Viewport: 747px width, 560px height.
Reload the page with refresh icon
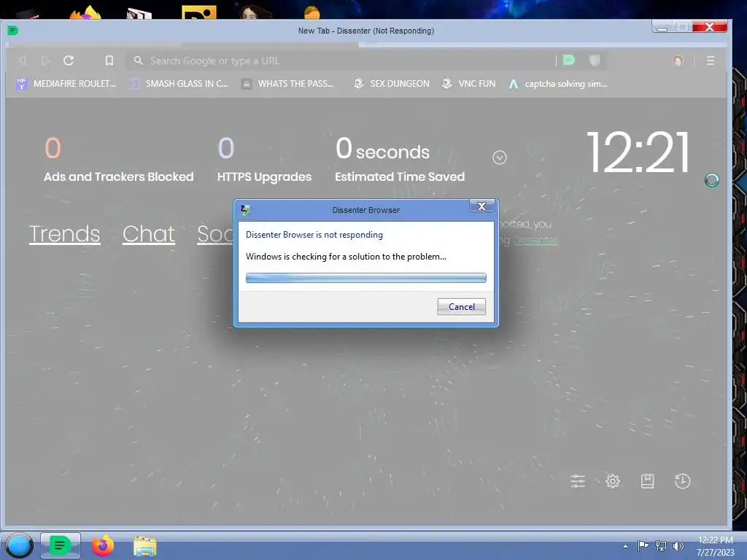[x=69, y=61]
